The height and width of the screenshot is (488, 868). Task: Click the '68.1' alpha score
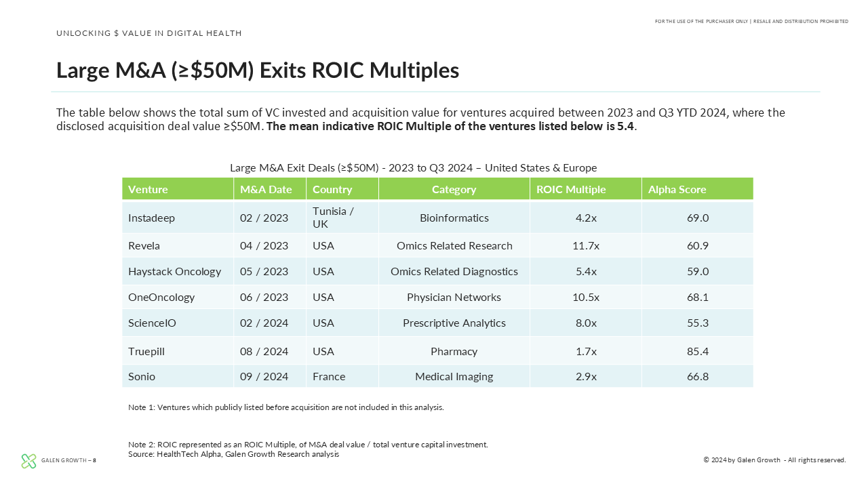(698, 297)
